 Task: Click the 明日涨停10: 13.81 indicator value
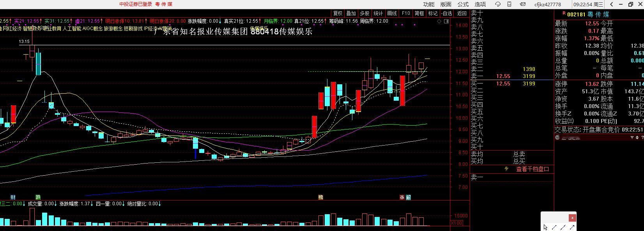pyautogui.click(x=125, y=21)
